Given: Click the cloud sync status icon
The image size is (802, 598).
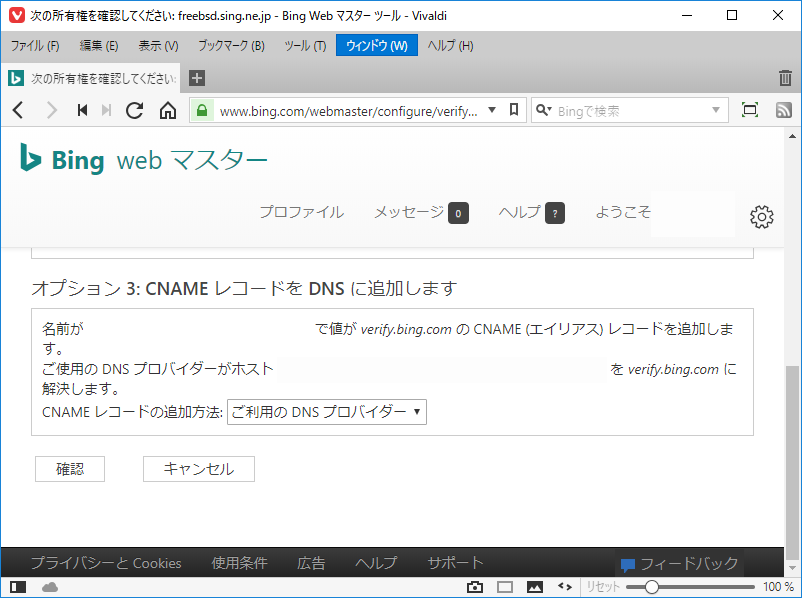Looking at the screenshot, I should pyautogui.click(x=50, y=587).
